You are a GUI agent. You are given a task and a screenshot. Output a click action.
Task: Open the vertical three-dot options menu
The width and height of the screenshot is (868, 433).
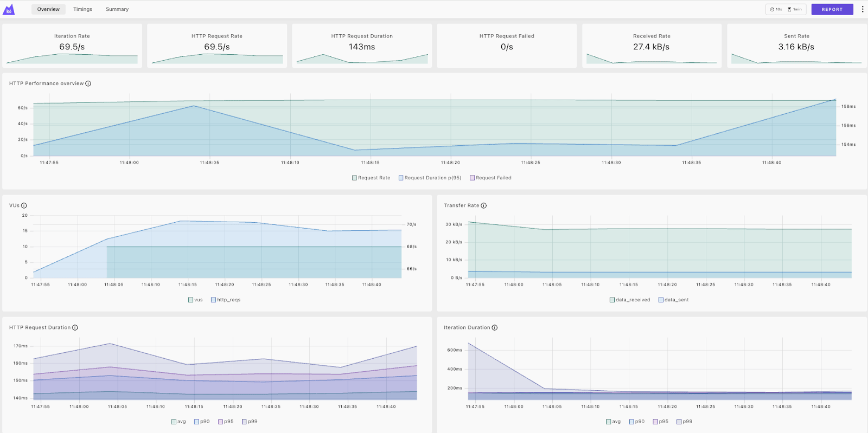point(863,9)
